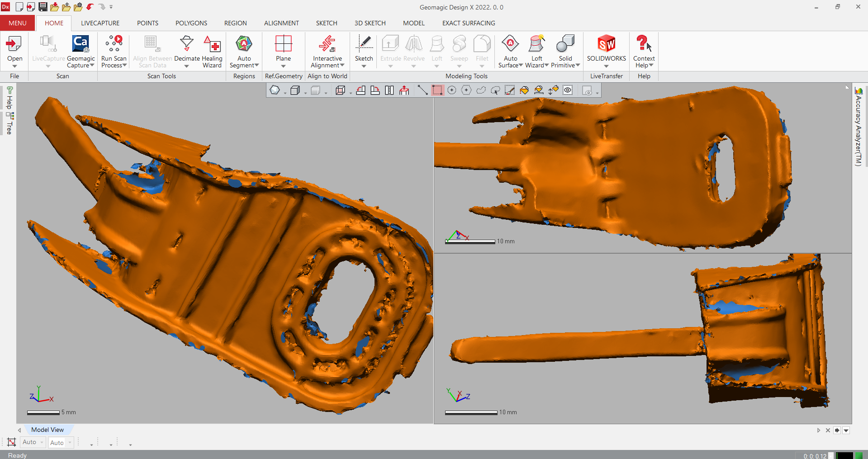Click the red undo arrow

click(90, 7)
